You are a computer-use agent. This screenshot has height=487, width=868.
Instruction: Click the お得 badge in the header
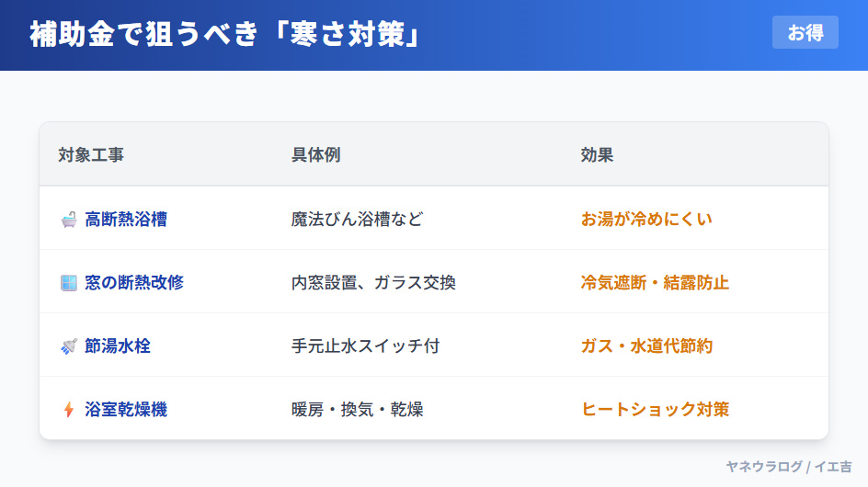[x=805, y=33]
